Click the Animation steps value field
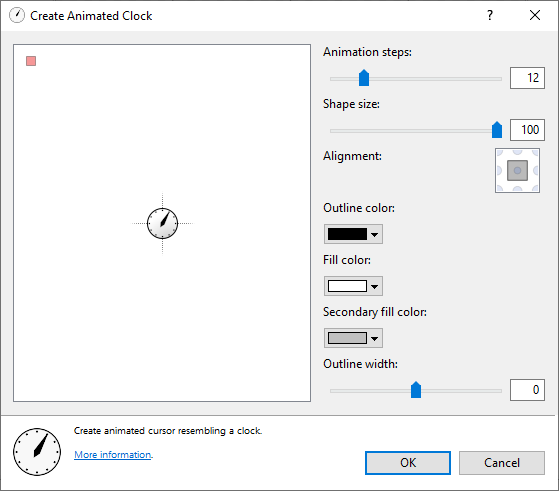Screen dimensions: 559x491 tap(527, 78)
